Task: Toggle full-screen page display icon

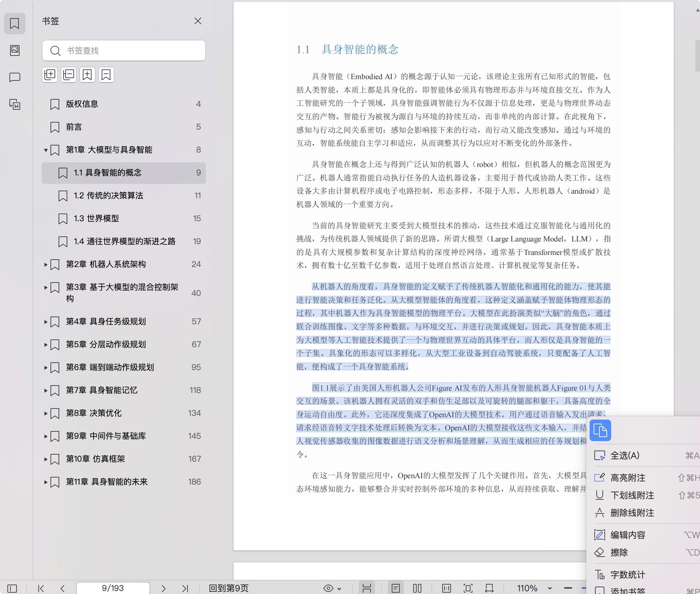Action: [x=468, y=588]
